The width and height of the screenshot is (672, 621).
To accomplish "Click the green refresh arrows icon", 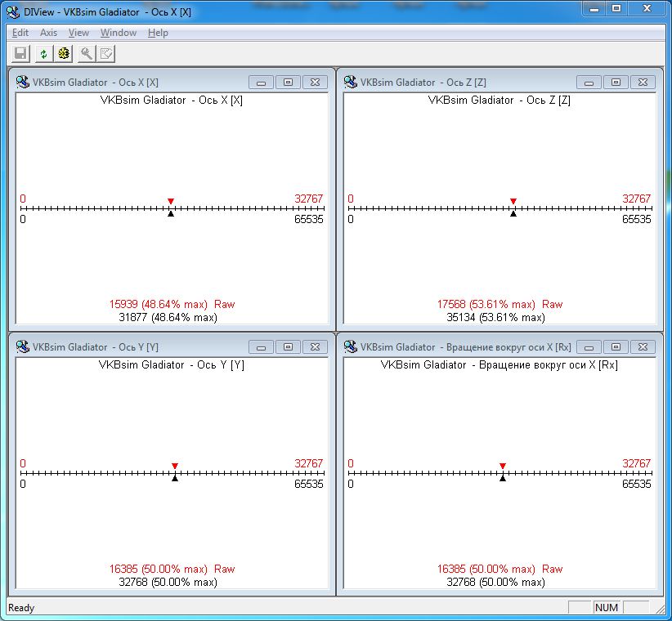I will [x=43, y=54].
